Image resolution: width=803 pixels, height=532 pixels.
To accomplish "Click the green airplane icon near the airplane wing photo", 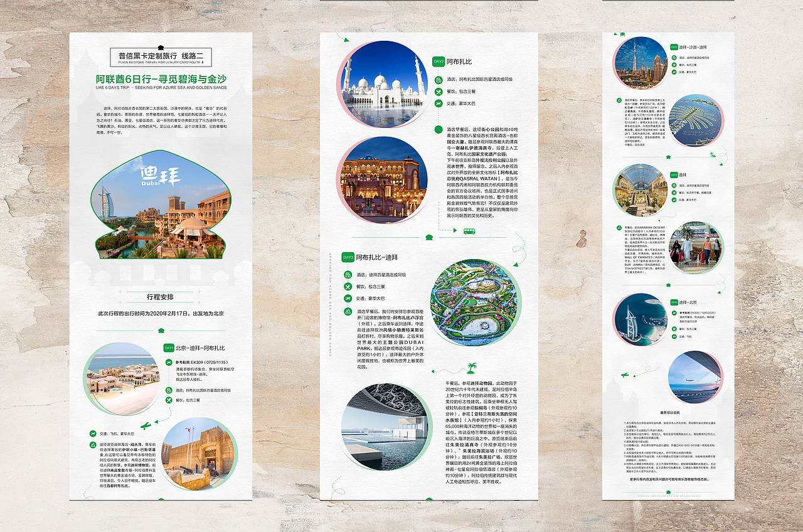I will pyautogui.click(x=625, y=375).
